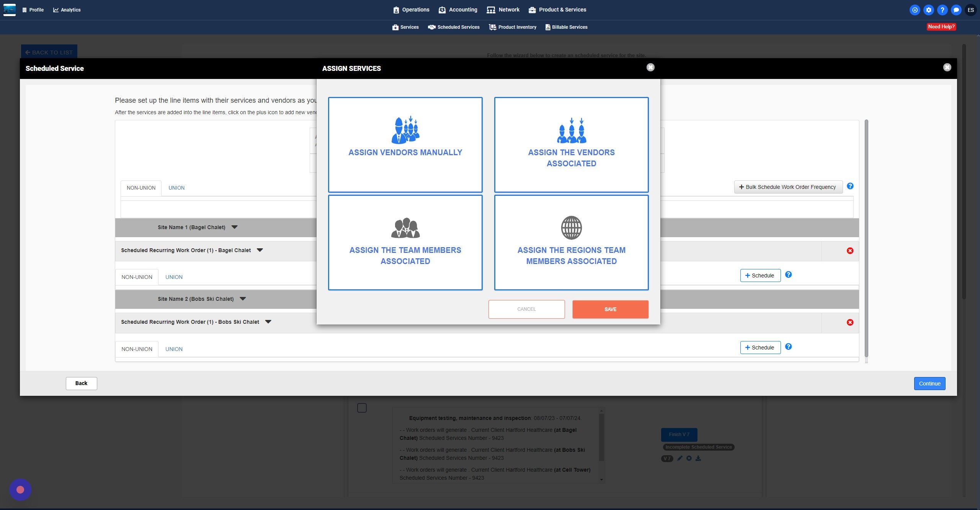
Task: Tick the checkbox beside Equipment testing entry
Action: click(362, 408)
